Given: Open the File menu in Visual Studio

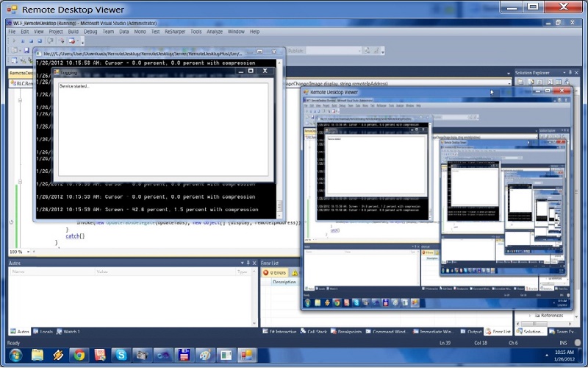Looking at the screenshot, I should coord(12,32).
